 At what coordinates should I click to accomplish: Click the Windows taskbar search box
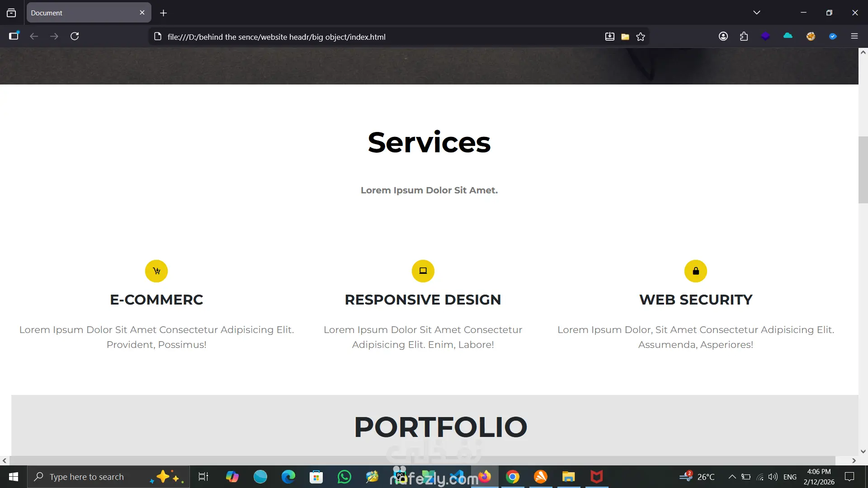coord(90,477)
